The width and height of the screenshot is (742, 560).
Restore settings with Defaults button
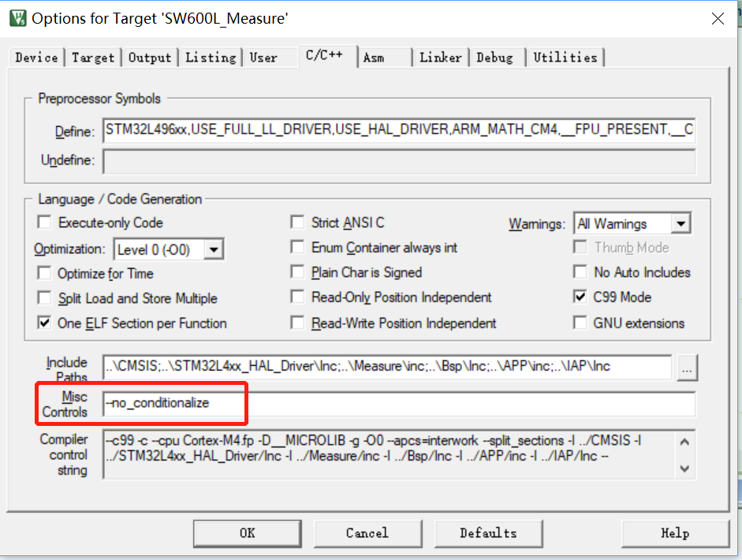[x=488, y=533]
